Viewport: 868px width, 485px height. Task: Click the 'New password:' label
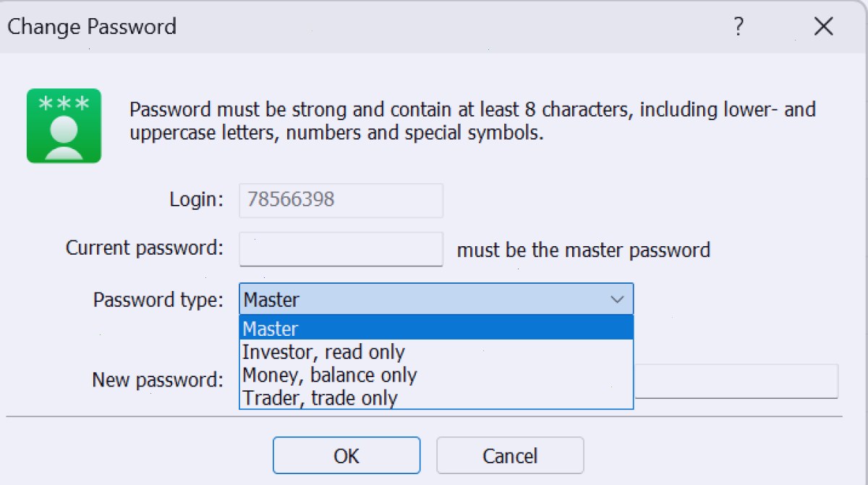point(158,379)
